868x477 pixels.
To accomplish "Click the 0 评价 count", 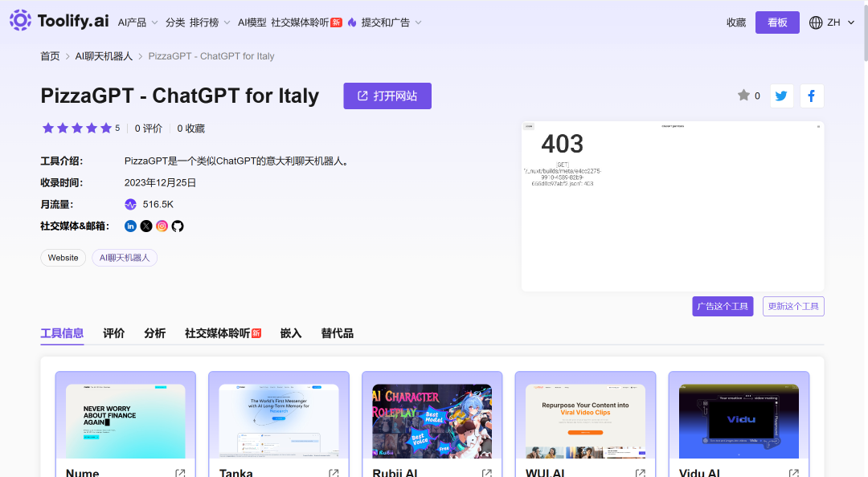I will [x=149, y=128].
